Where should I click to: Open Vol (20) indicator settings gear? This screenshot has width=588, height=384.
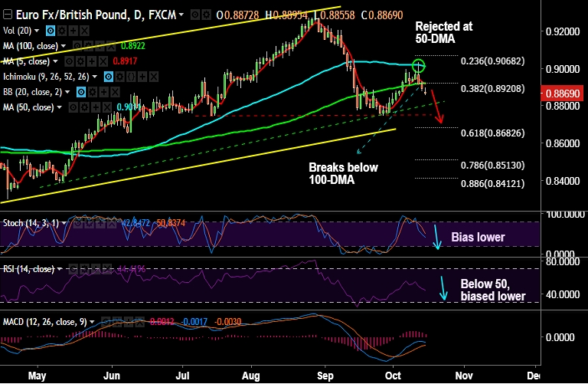(x=62, y=31)
